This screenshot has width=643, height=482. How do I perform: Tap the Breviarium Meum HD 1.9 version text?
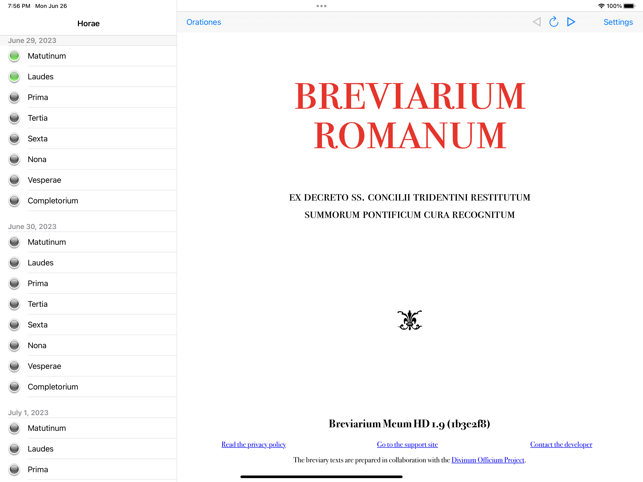click(409, 424)
